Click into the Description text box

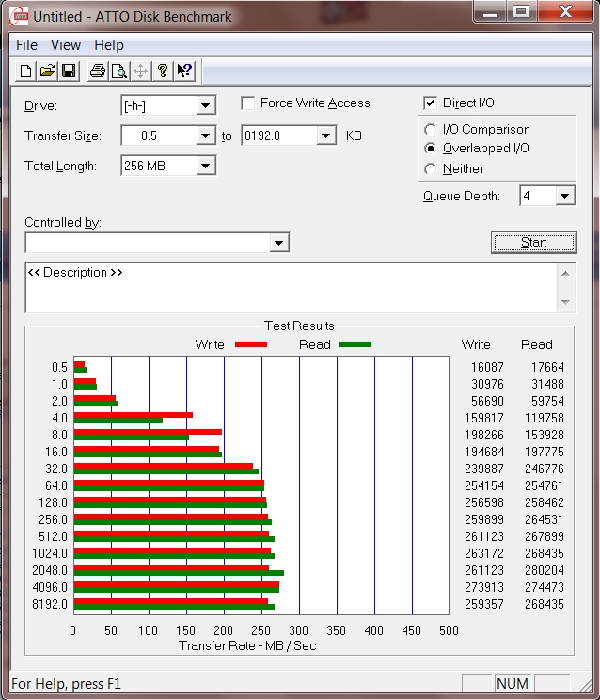291,288
